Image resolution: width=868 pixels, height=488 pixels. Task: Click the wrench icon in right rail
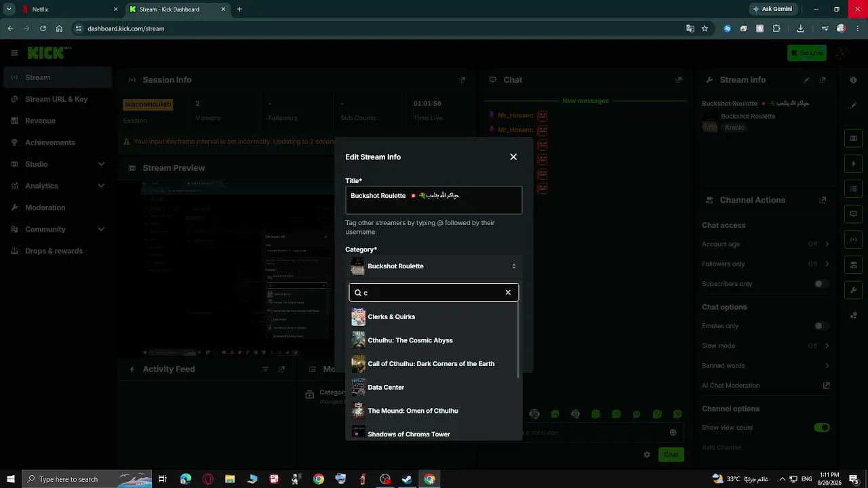coord(853,290)
